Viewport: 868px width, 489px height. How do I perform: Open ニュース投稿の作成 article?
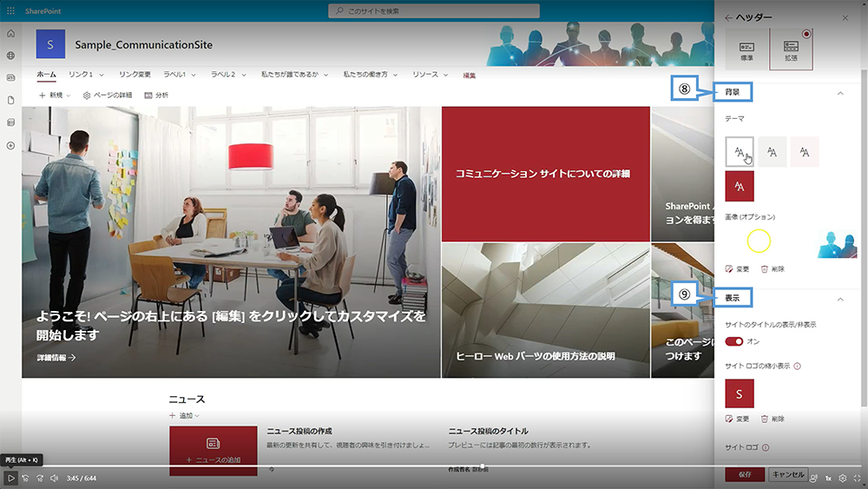[x=299, y=431]
